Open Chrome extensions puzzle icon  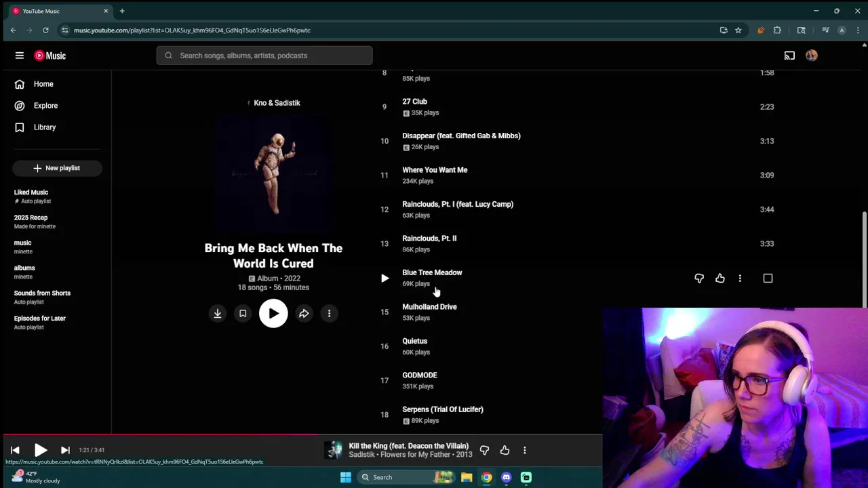click(x=777, y=30)
